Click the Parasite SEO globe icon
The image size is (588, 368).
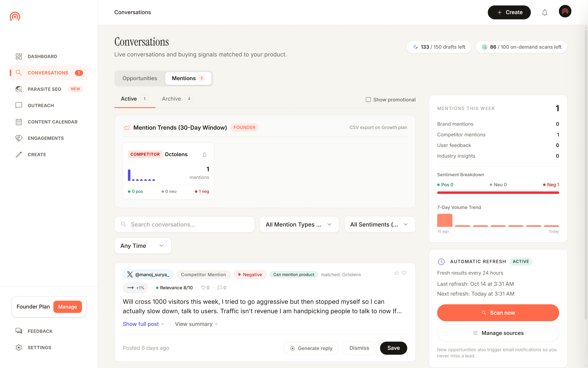coord(19,89)
